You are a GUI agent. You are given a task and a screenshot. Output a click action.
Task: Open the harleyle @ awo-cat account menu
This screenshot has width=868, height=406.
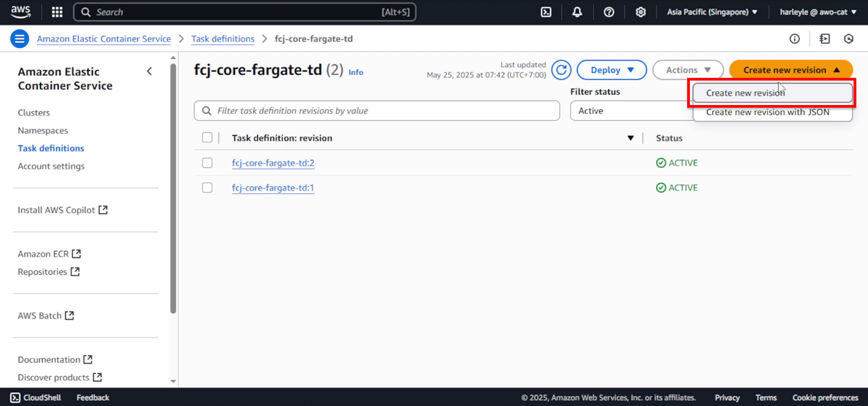pos(818,12)
